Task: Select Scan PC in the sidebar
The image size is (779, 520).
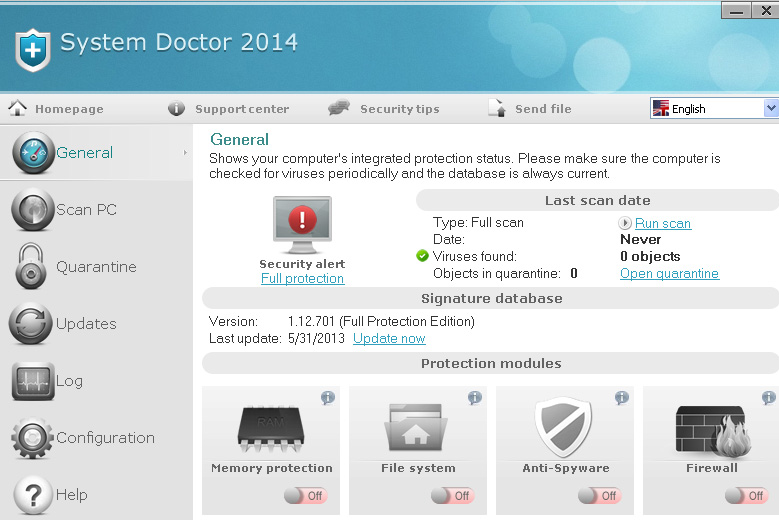Action: pos(86,210)
